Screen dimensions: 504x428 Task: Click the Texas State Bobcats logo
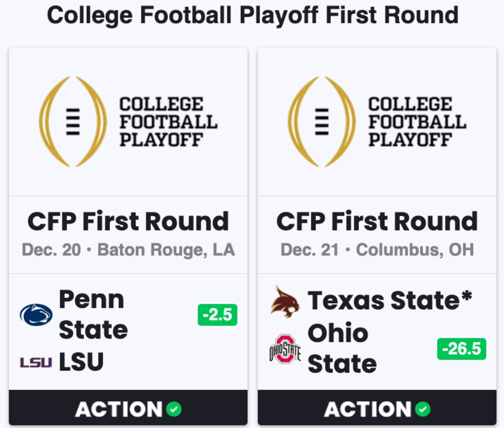(x=285, y=302)
